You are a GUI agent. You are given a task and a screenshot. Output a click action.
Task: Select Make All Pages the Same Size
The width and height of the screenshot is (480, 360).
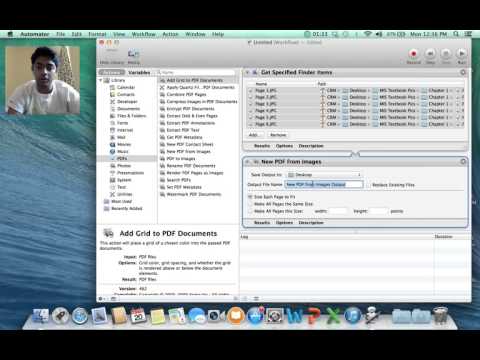pos(250,204)
